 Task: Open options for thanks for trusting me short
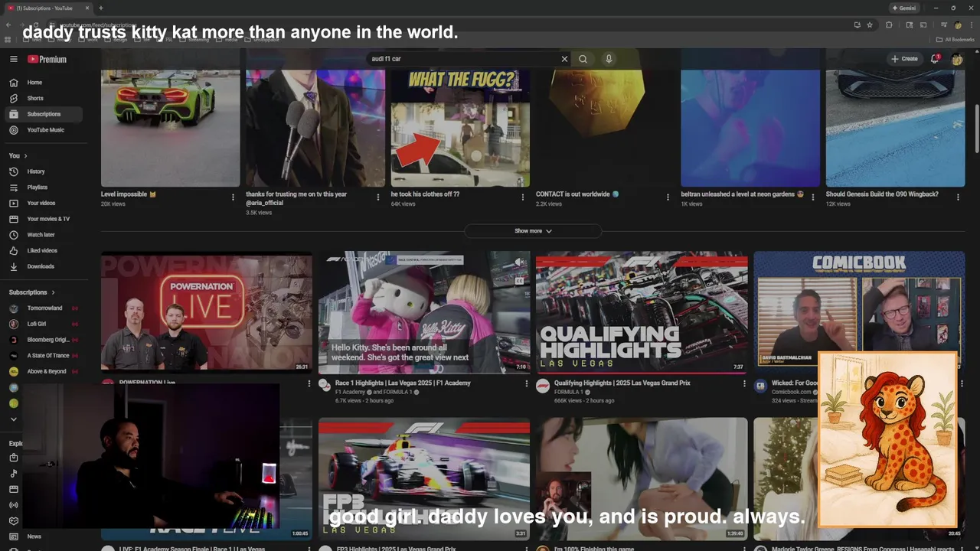click(x=377, y=197)
